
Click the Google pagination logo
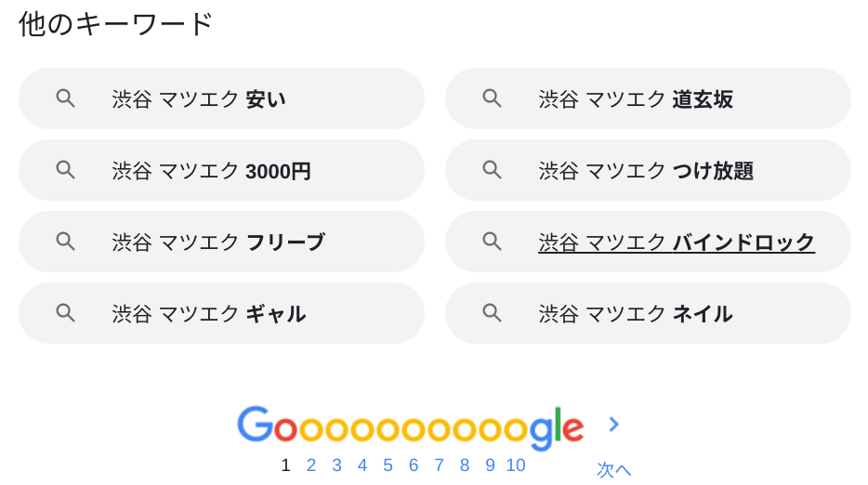410,426
